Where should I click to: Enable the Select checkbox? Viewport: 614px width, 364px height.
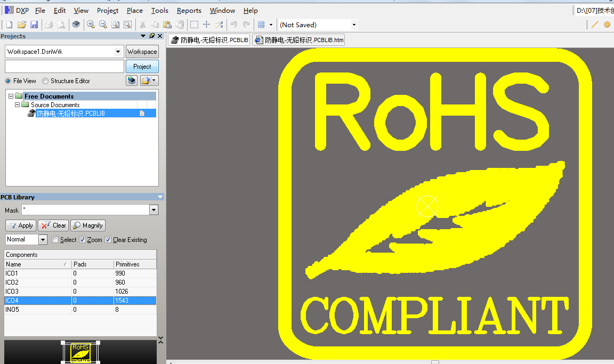tap(55, 239)
